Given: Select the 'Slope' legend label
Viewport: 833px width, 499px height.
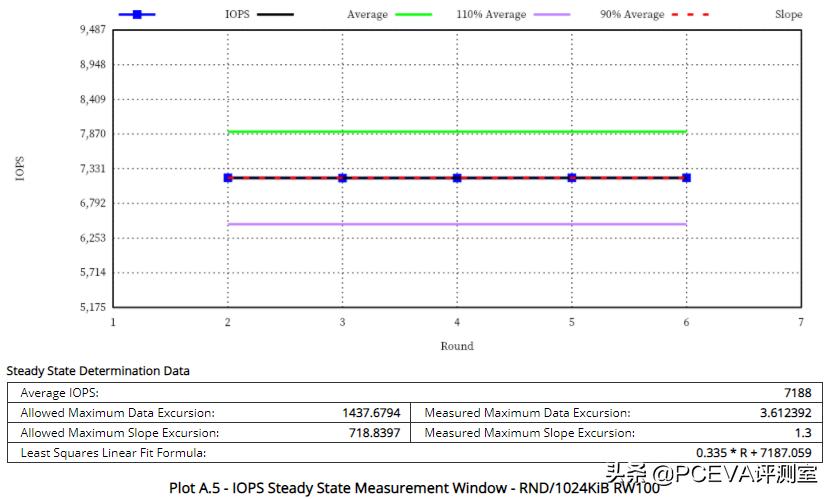Looking at the screenshot, I should coord(788,14).
